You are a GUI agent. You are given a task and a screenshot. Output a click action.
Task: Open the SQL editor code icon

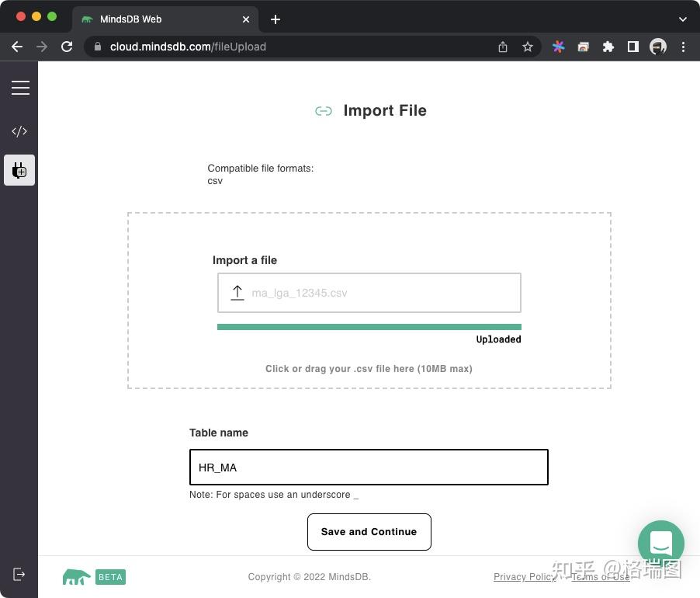[x=19, y=131]
